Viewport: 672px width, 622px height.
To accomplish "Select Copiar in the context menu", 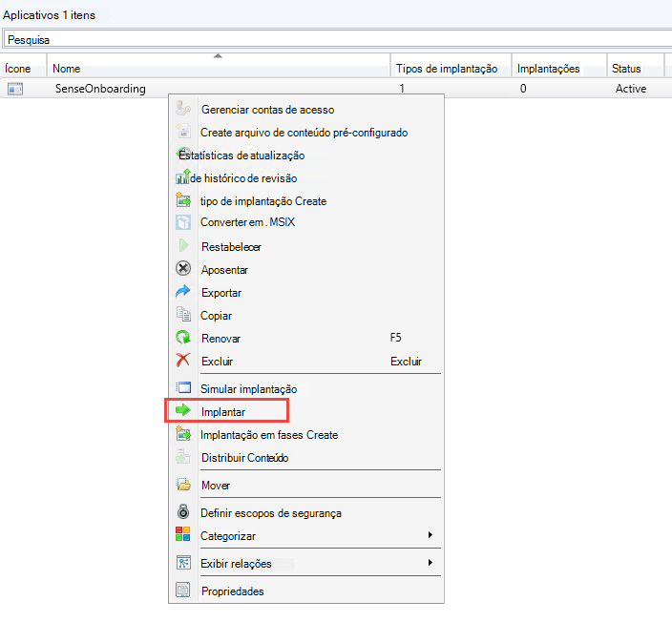I will tap(216, 316).
